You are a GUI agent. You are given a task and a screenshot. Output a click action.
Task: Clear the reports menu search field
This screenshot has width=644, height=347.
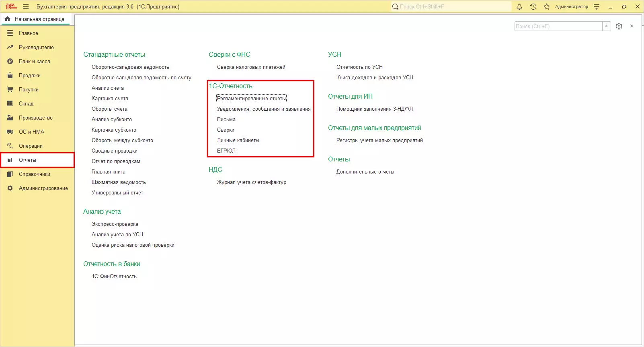coord(607,26)
